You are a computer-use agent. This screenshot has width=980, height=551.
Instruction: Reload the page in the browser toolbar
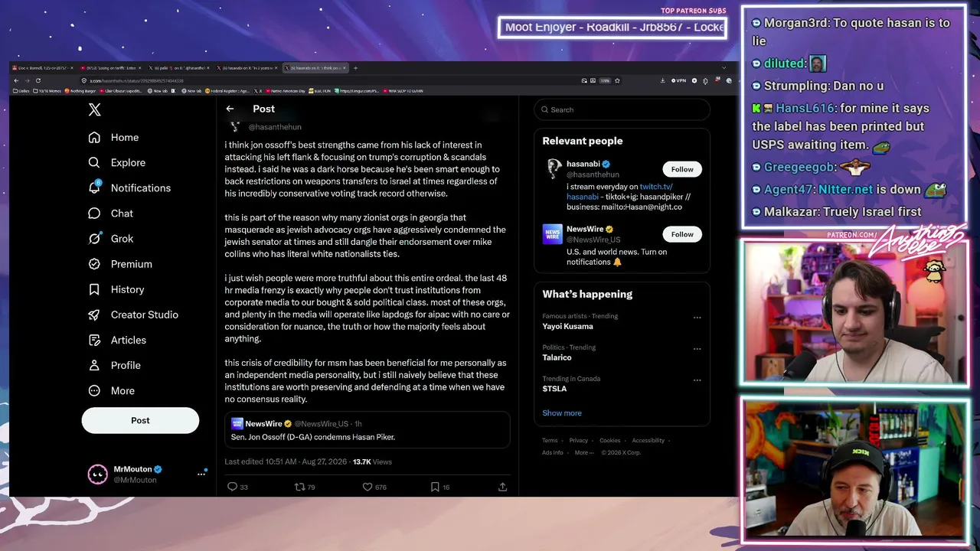38,80
